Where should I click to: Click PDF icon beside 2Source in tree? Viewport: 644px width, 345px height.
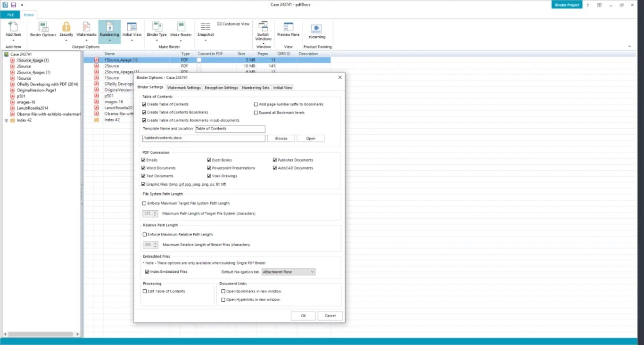pos(13,66)
